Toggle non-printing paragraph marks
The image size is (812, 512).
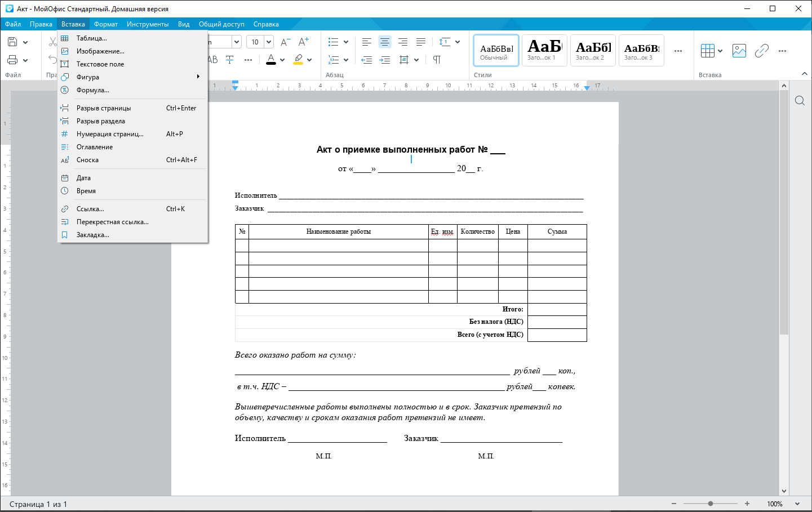point(437,60)
